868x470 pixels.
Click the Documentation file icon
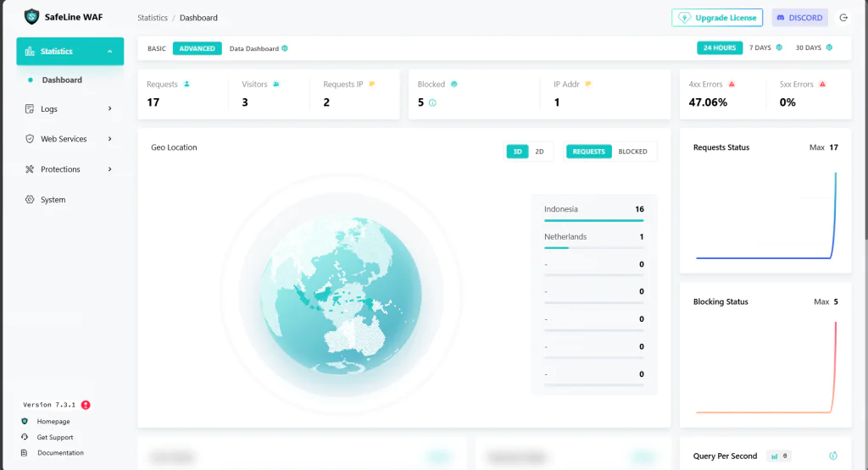25,453
